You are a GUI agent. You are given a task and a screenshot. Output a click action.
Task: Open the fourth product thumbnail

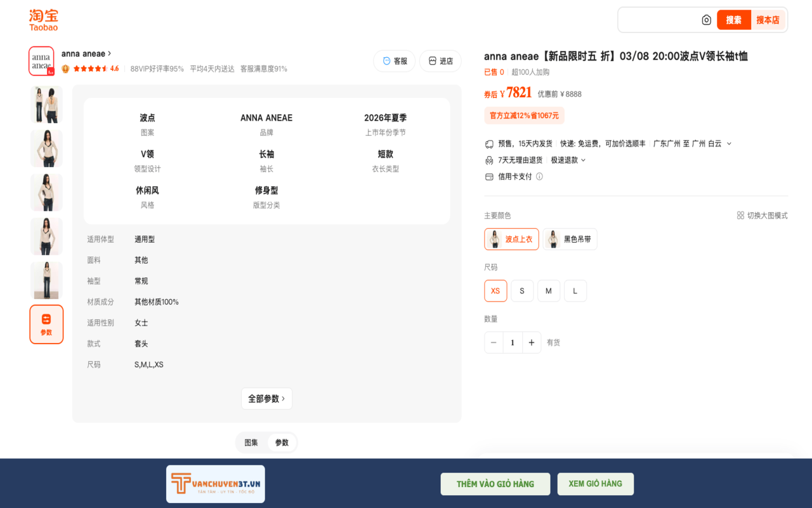tap(46, 236)
